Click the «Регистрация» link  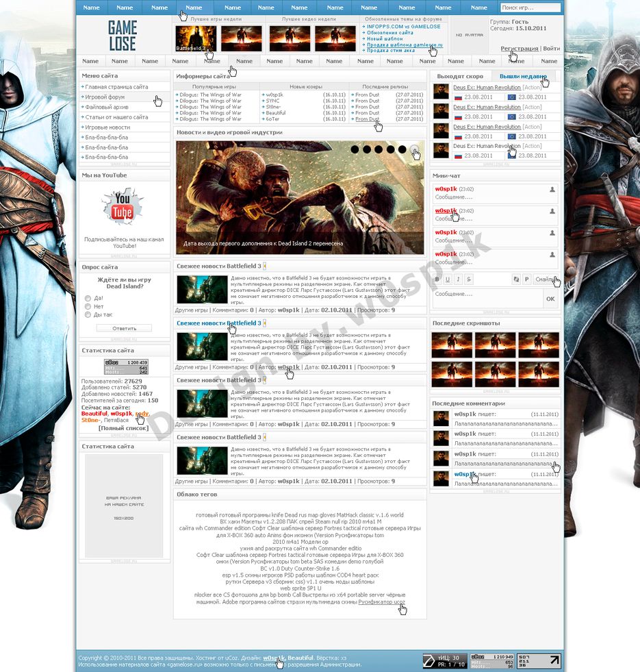point(520,49)
